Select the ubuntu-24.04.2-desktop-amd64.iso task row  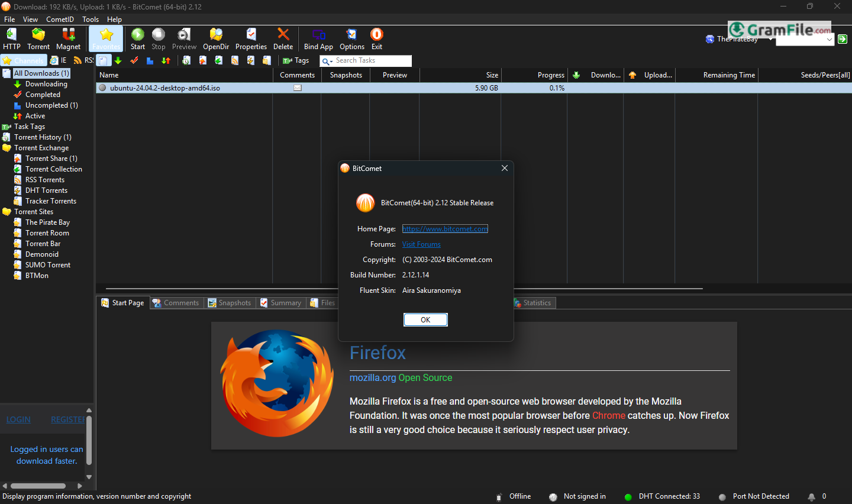[473, 88]
